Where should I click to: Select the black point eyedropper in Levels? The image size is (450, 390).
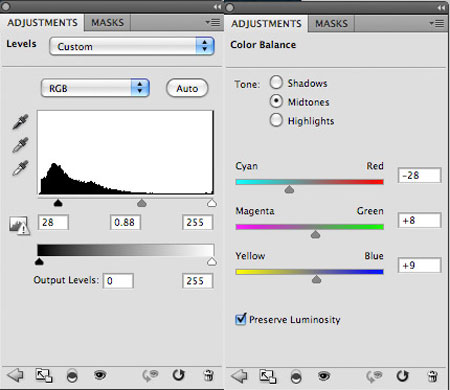click(20, 122)
